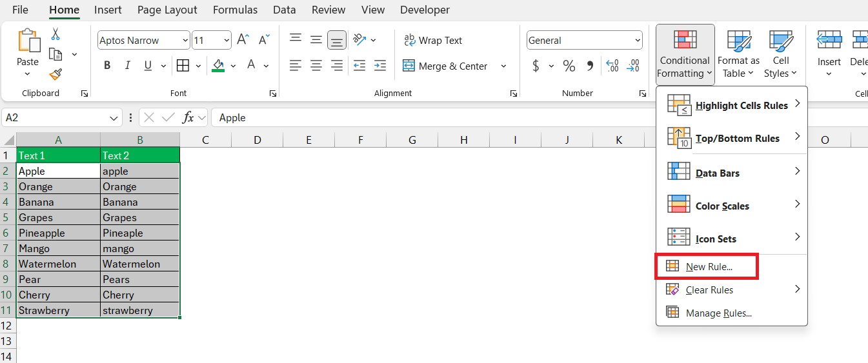Set Middle Align
Image resolution: width=868 pixels, height=363 pixels.
[316, 39]
